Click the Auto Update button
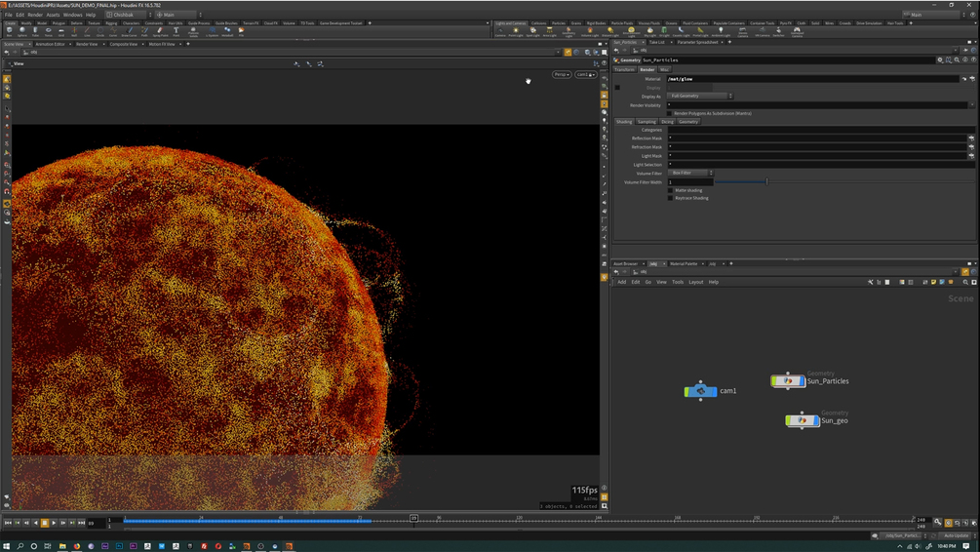Viewport: 980px width, 552px height. pyautogui.click(x=956, y=535)
